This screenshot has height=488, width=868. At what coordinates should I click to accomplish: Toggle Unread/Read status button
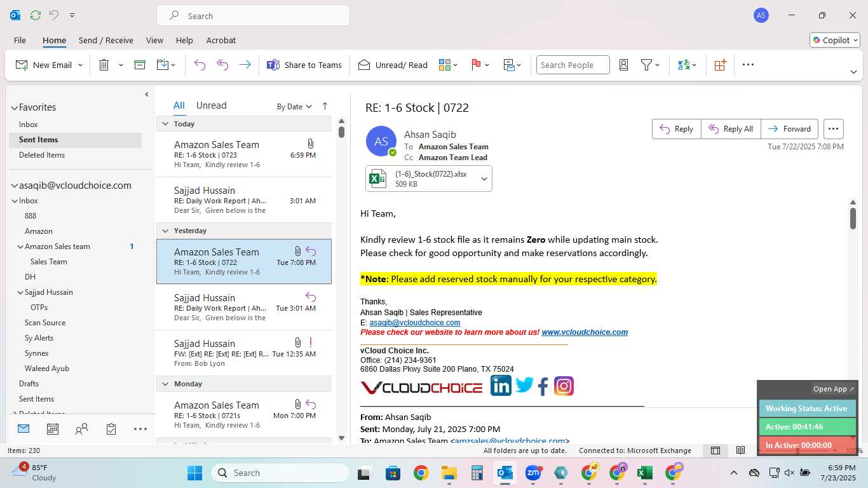tap(393, 65)
